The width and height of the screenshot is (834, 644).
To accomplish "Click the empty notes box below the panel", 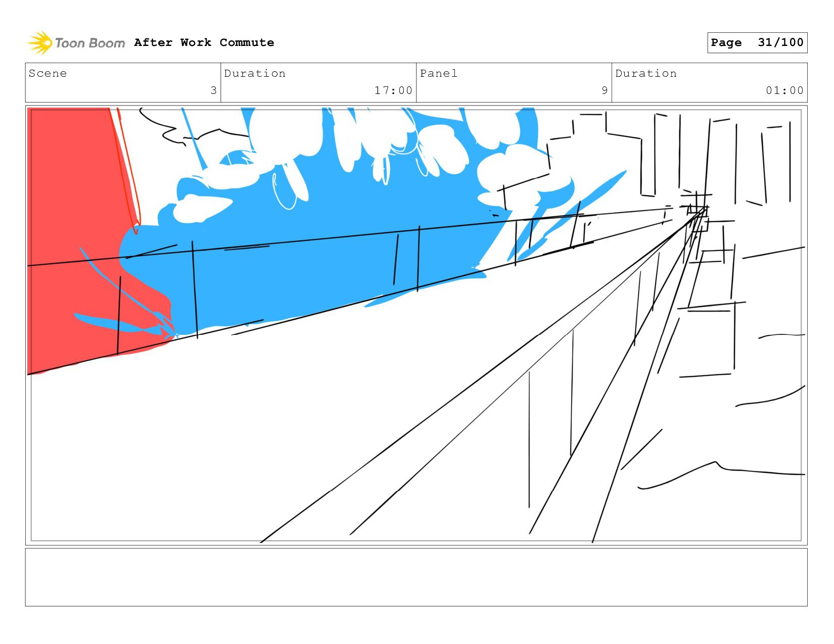I will [416, 577].
